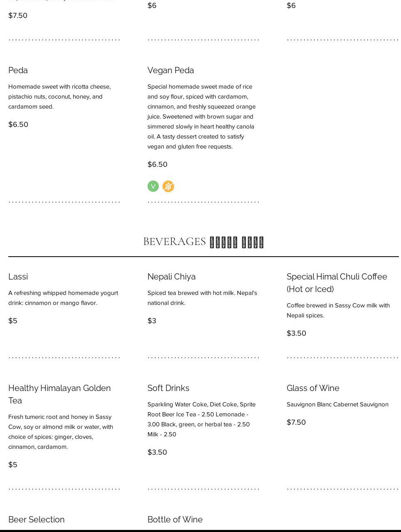Click the Healthy Himalayan Golden Tea title
This screenshot has height=532, width=401.
click(59, 394)
